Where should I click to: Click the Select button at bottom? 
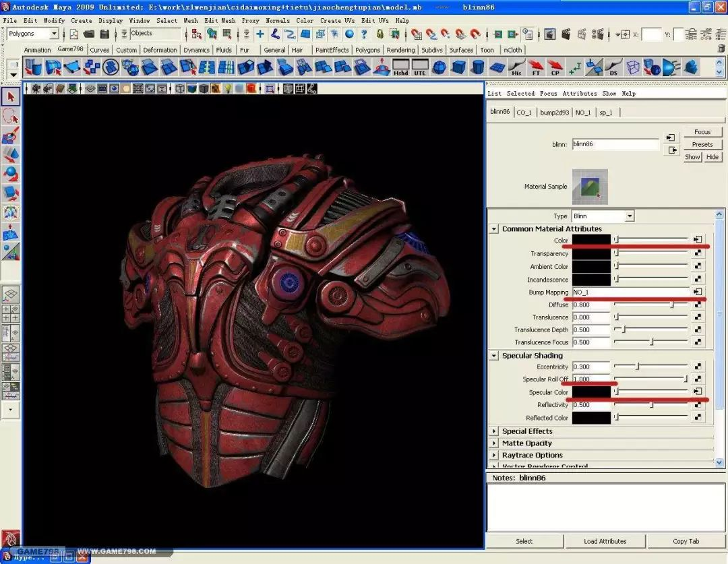point(524,541)
